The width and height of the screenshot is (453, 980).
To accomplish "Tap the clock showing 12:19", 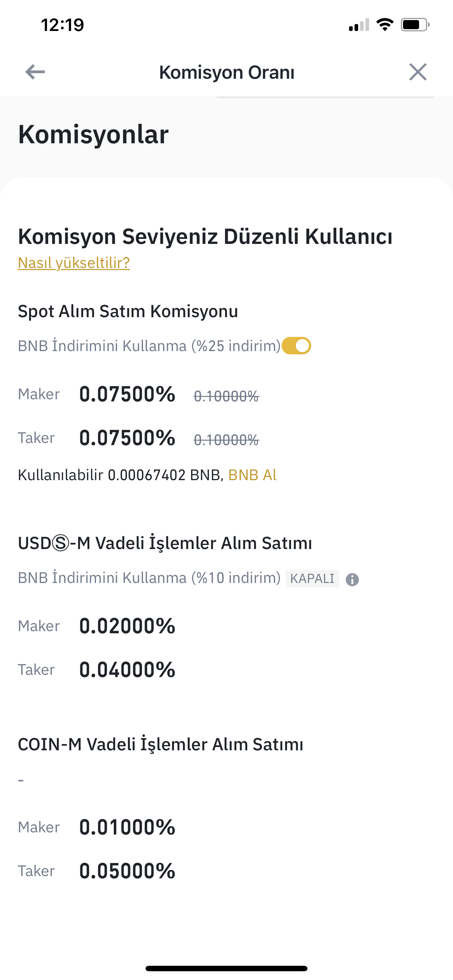I will (62, 25).
